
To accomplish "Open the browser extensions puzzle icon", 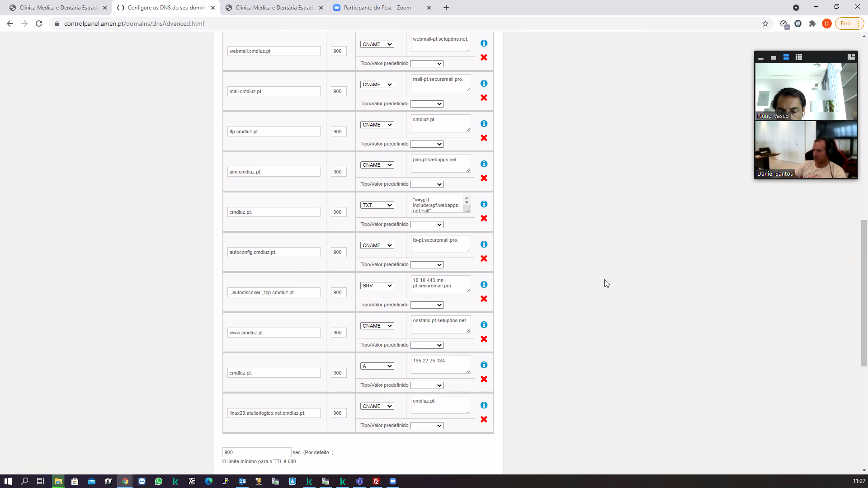I will pyautogui.click(x=812, y=23).
